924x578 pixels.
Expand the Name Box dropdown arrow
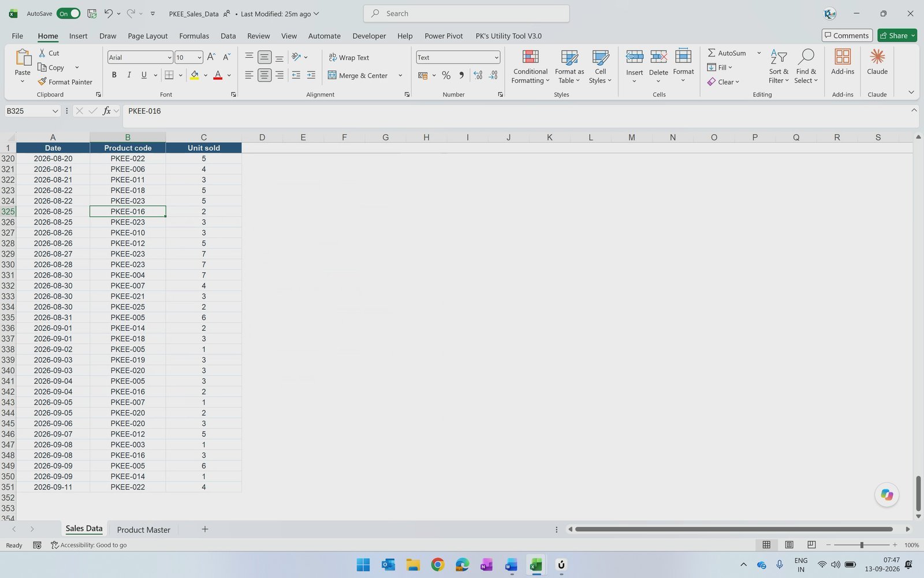pos(55,111)
